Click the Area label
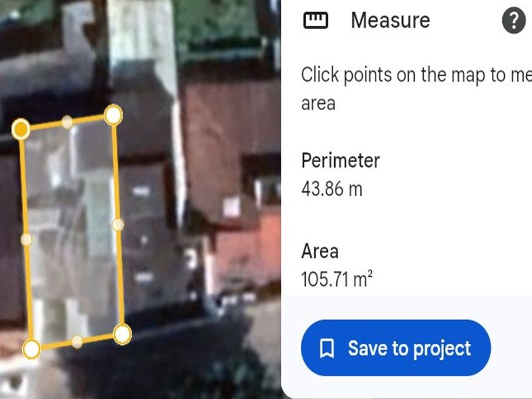The width and height of the screenshot is (532, 399). (320, 251)
